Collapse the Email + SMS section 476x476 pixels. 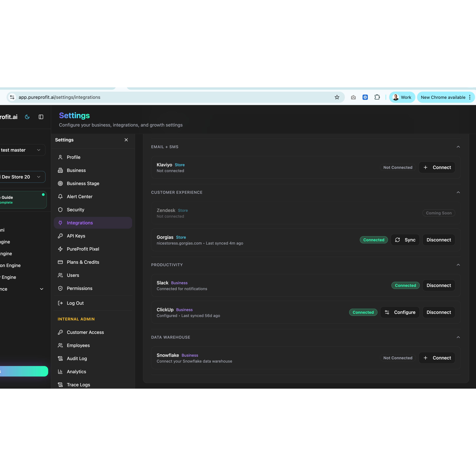point(458,147)
